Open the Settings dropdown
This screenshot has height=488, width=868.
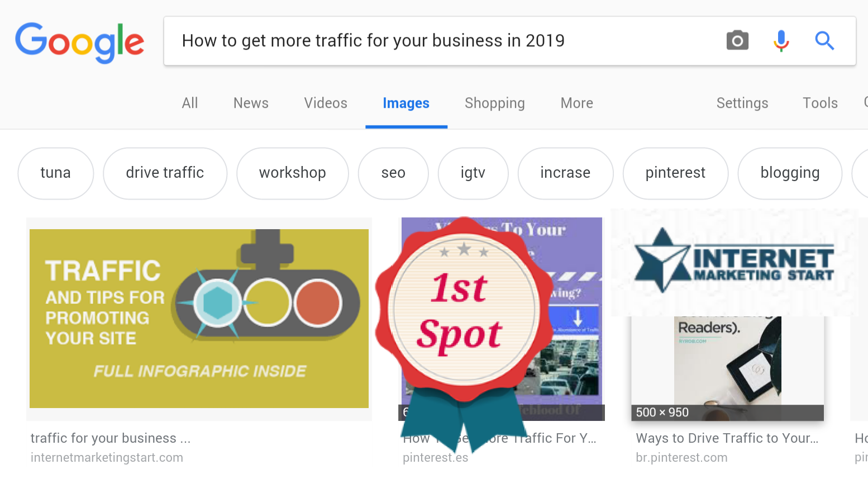(x=742, y=103)
